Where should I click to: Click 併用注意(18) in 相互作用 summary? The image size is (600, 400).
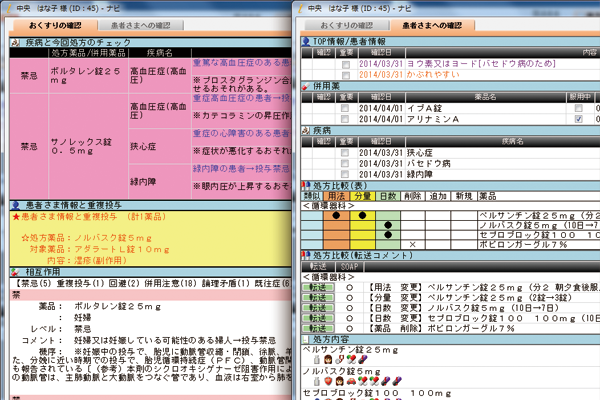coord(170,284)
